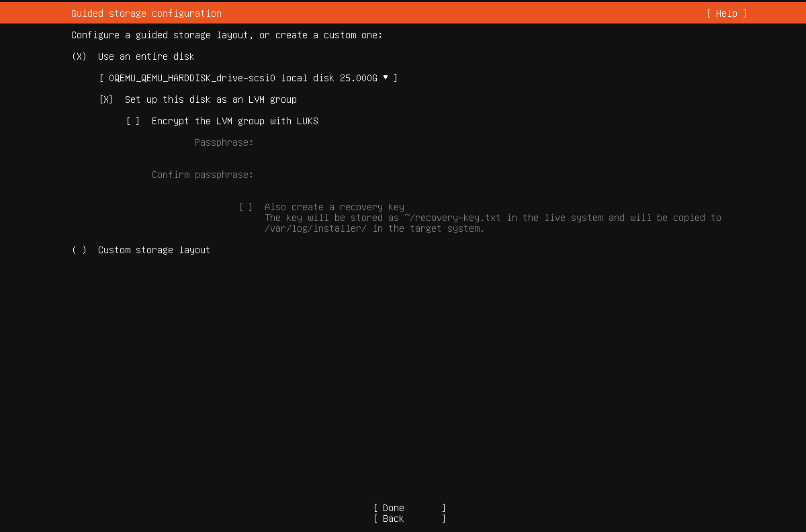Select the 'Custom storage layout' radio button
This screenshot has width=806, height=532.
pos(79,250)
